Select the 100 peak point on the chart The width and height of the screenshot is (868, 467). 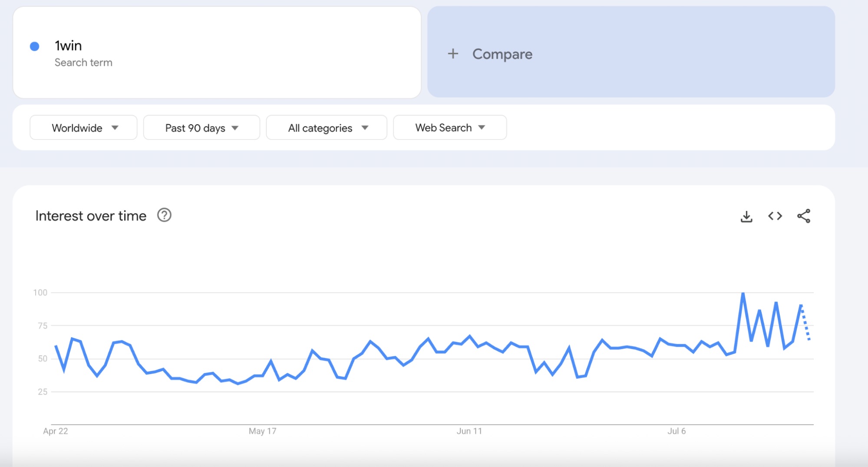pyautogui.click(x=743, y=293)
